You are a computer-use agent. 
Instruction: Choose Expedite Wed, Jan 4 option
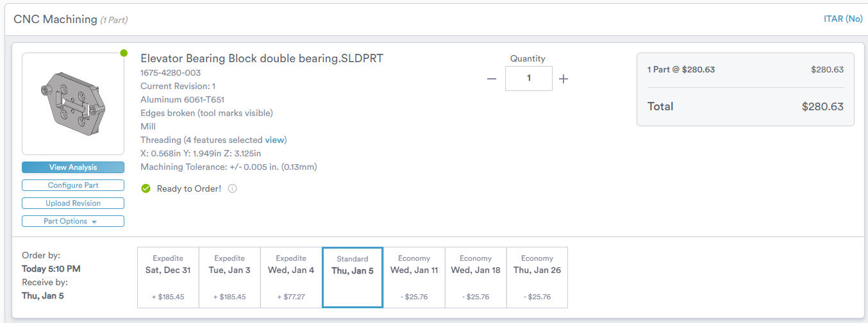click(x=291, y=277)
